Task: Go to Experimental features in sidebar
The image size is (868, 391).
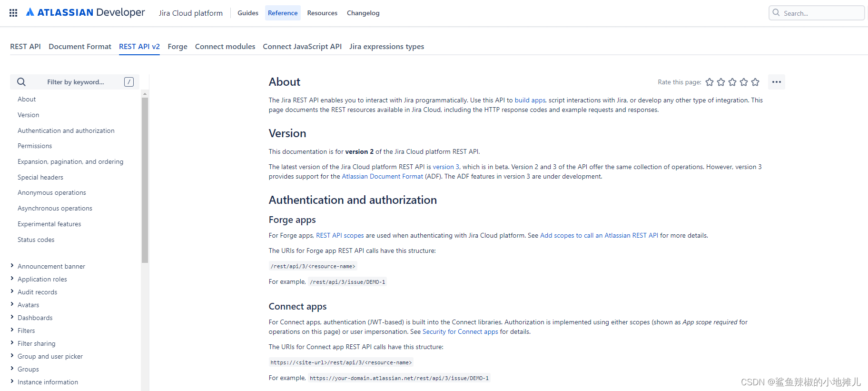Action: coord(49,224)
